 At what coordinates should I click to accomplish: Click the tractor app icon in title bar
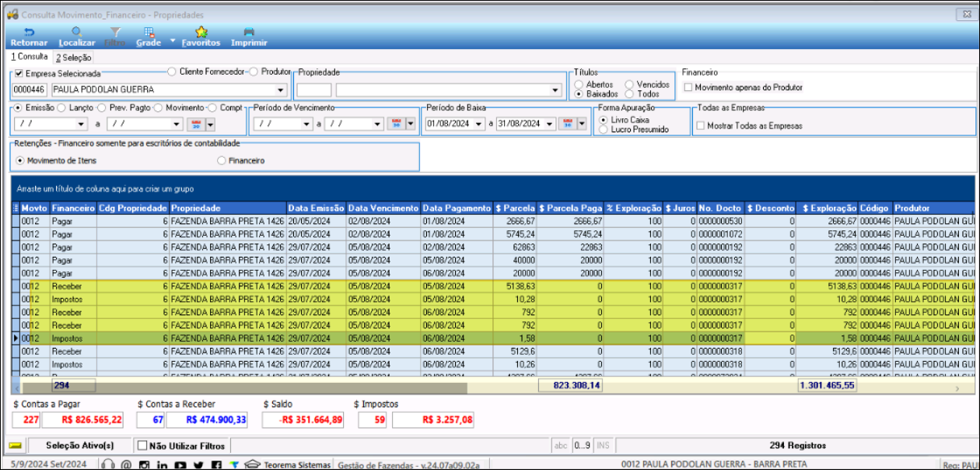(12, 14)
